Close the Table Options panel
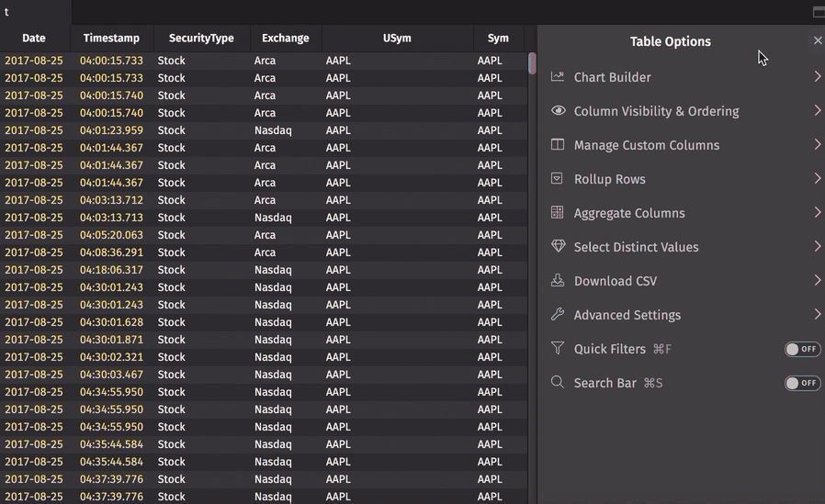The height and width of the screenshot is (504, 825). (818, 41)
